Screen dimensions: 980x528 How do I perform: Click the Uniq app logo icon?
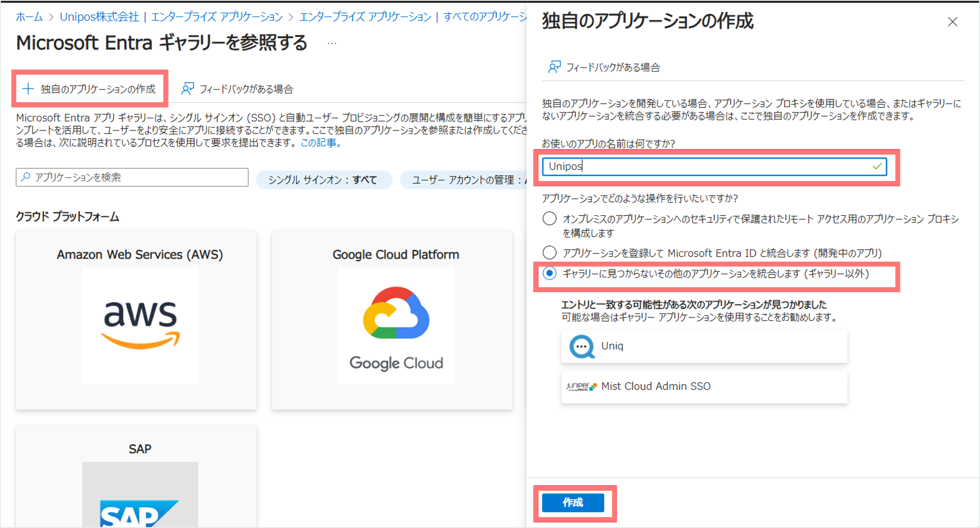tap(582, 346)
